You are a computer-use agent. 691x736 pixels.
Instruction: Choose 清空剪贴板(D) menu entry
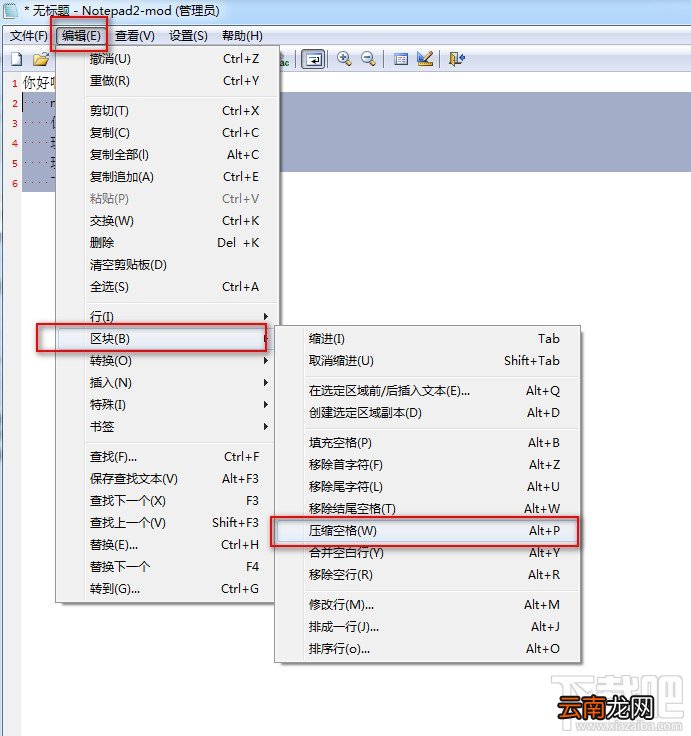click(168, 265)
